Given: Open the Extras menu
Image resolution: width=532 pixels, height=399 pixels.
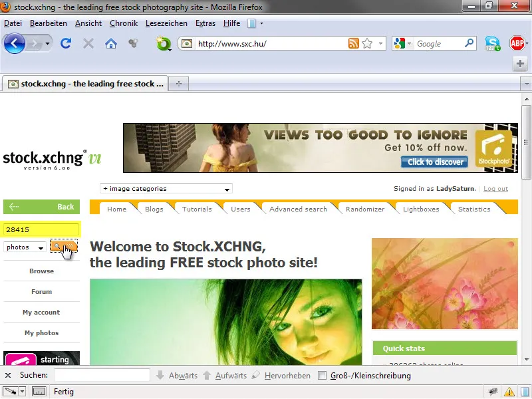Looking at the screenshot, I should 205,23.
